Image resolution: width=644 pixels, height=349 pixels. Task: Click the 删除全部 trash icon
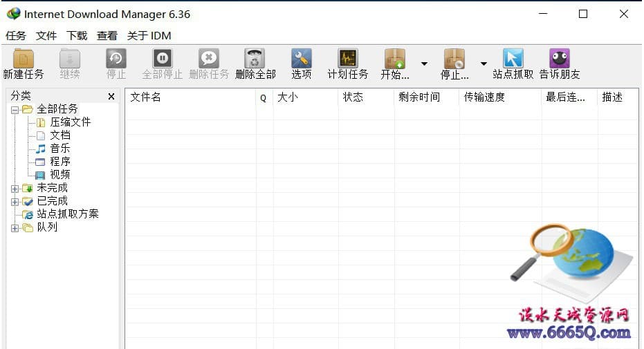tap(255, 59)
